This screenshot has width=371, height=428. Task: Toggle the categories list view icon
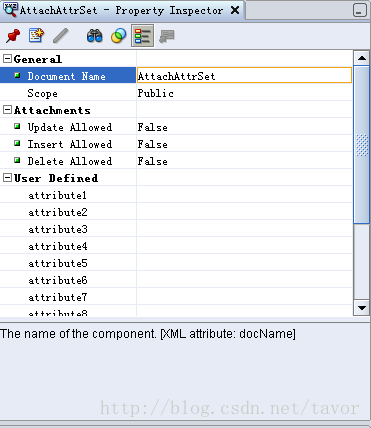click(x=143, y=36)
